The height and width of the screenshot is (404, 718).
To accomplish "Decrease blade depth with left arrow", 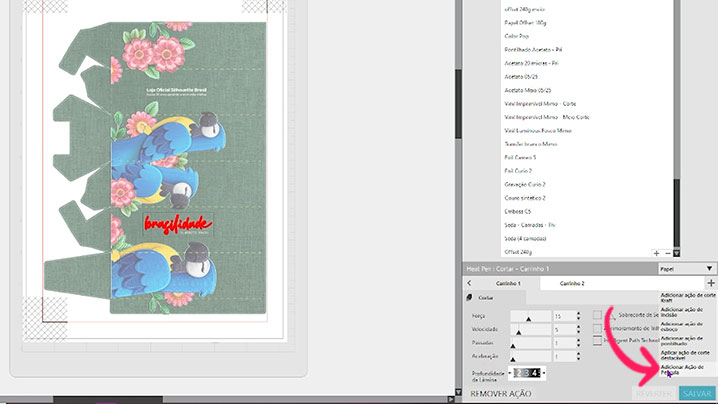I will (x=510, y=373).
